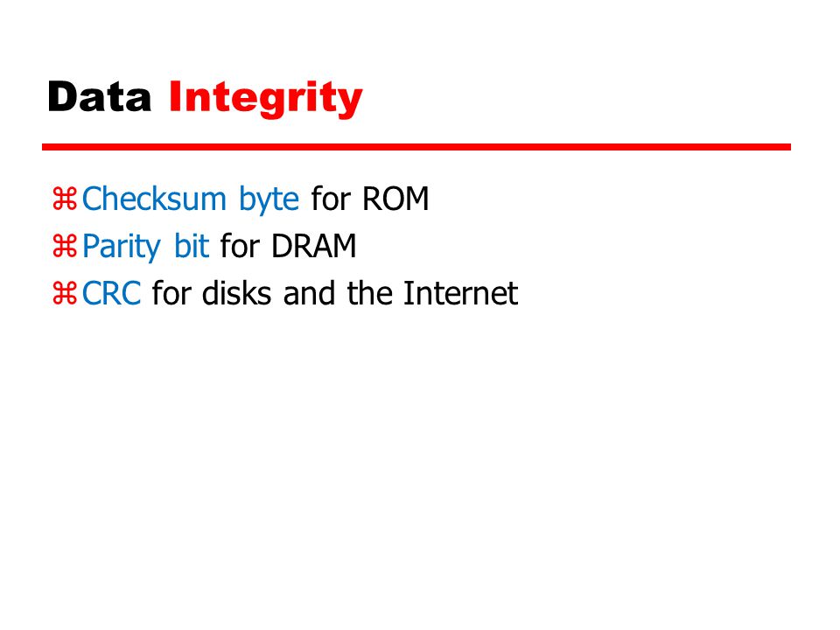Click the bullet symbol before CRC
The width and height of the screenshot is (840, 630).
65,294
